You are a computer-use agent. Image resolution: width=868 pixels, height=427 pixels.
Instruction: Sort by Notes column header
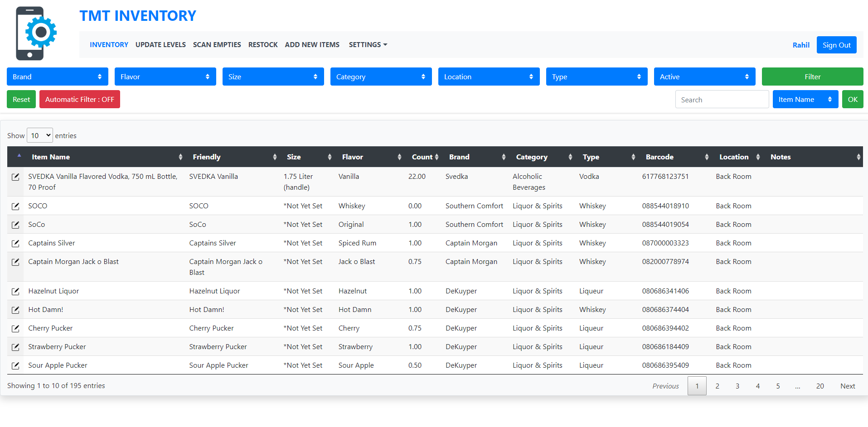click(x=815, y=157)
